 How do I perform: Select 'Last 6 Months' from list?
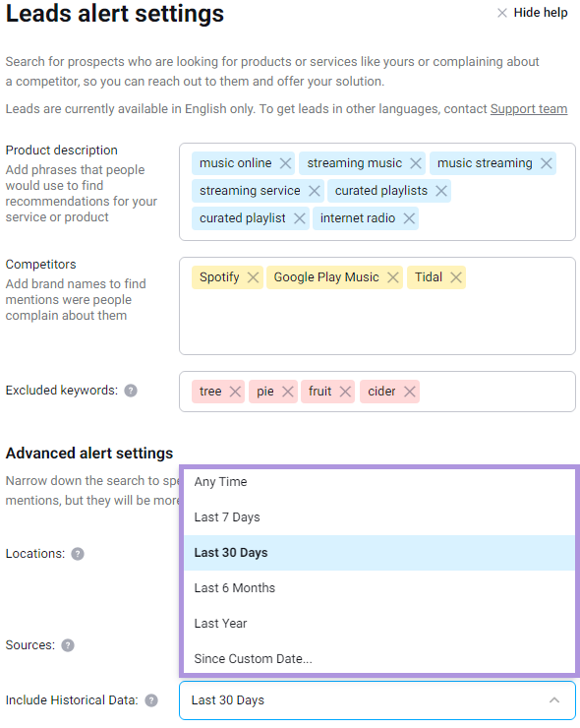click(379, 587)
